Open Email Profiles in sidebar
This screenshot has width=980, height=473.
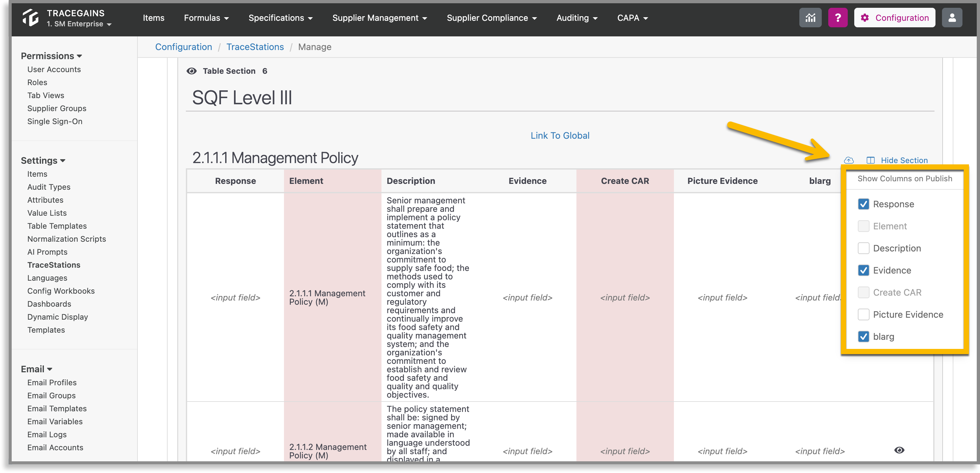(x=52, y=382)
